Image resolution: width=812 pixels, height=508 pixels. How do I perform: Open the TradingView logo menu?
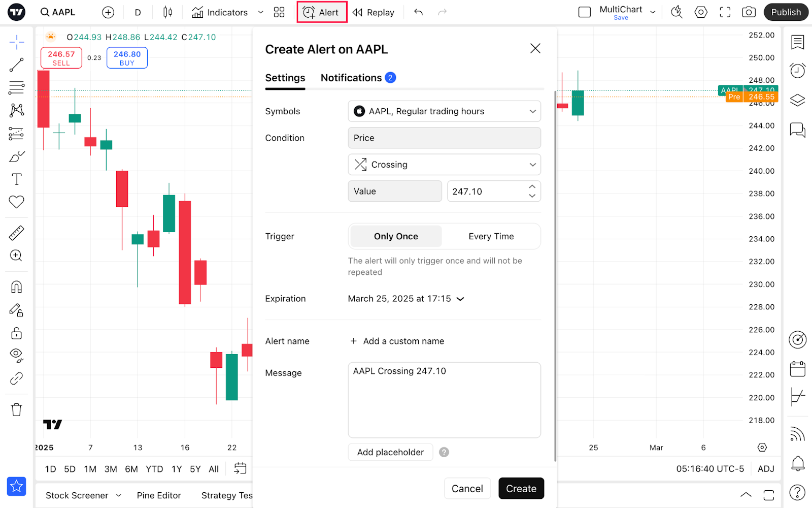pos(17,12)
